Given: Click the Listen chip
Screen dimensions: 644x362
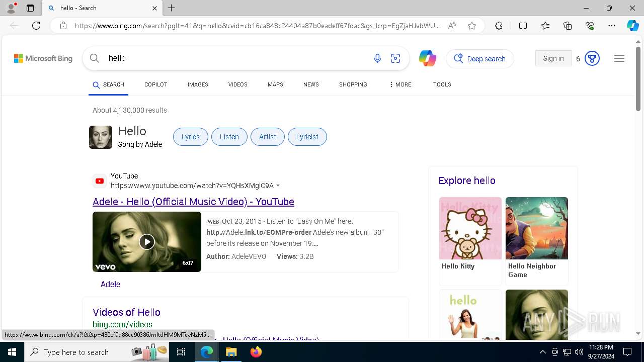Looking at the screenshot, I should [229, 137].
